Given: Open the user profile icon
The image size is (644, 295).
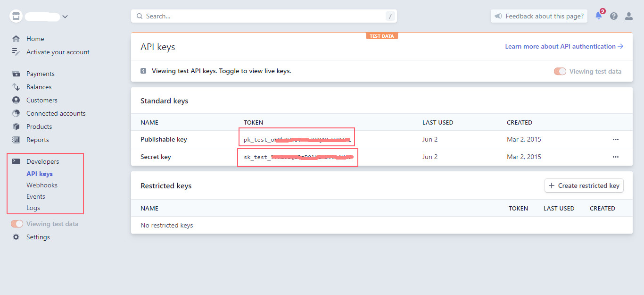Looking at the screenshot, I should pyautogui.click(x=629, y=16).
